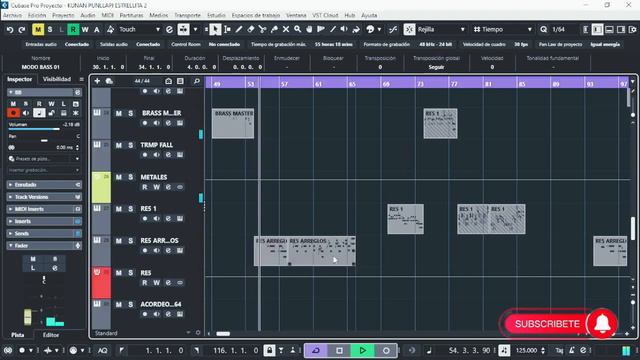Select the Mute X tool

click(286, 29)
